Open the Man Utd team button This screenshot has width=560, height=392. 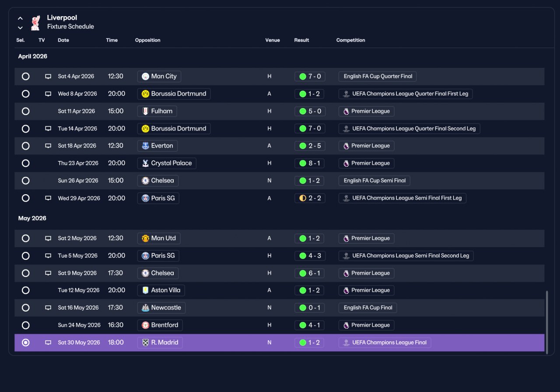pos(159,238)
